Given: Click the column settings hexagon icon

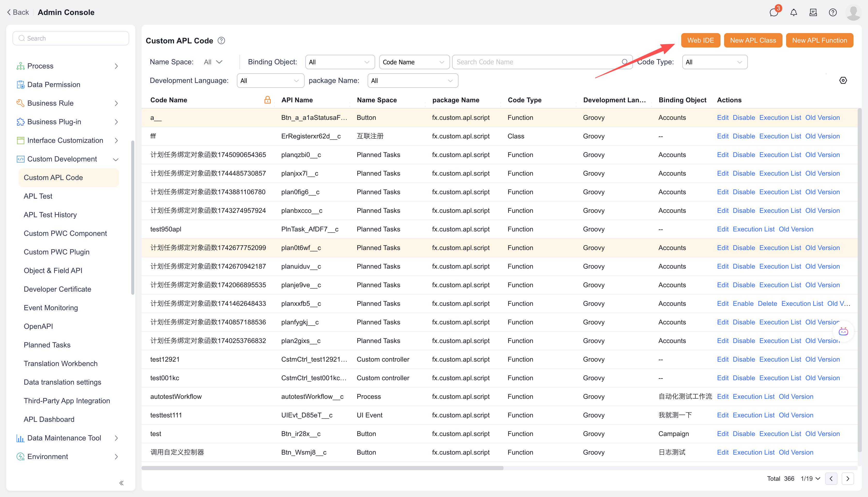Looking at the screenshot, I should 843,81.
